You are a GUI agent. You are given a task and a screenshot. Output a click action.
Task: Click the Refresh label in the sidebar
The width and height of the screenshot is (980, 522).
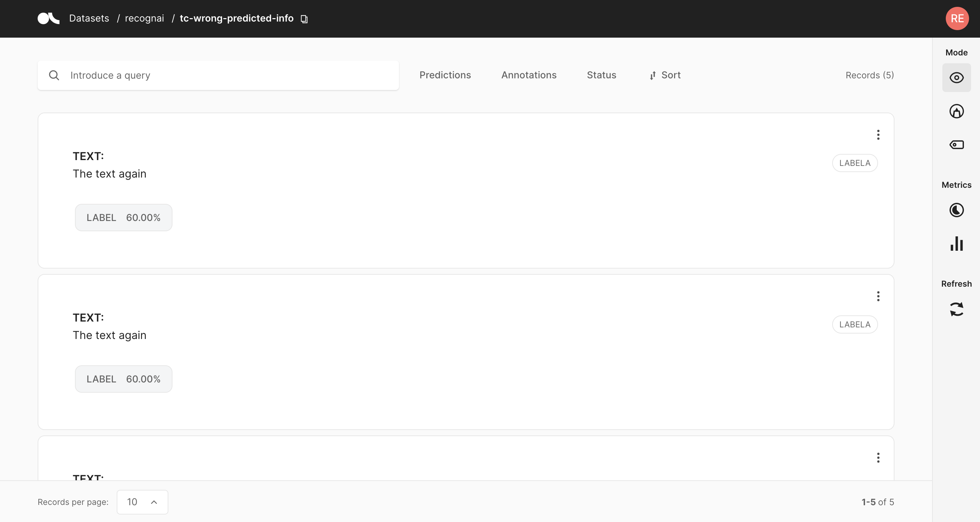(x=956, y=284)
